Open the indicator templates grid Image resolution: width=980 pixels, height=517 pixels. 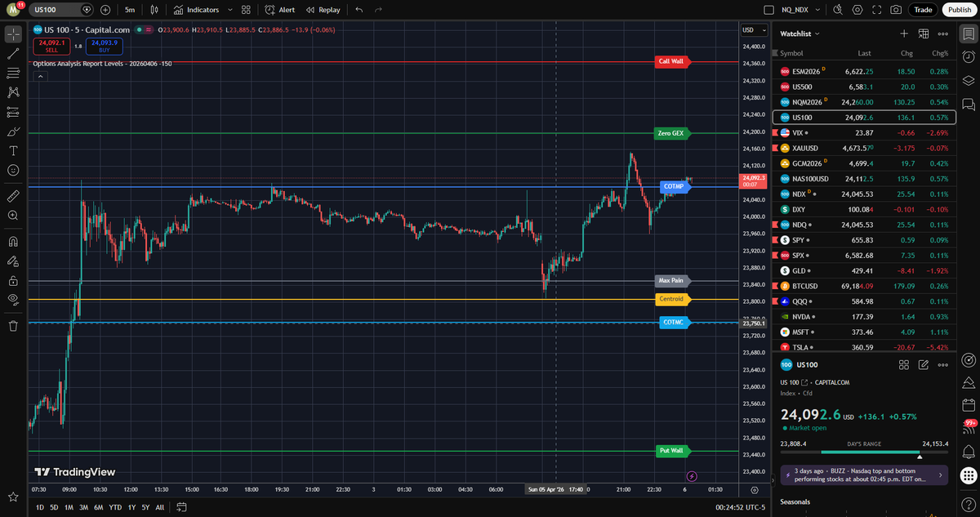coord(246,10)
